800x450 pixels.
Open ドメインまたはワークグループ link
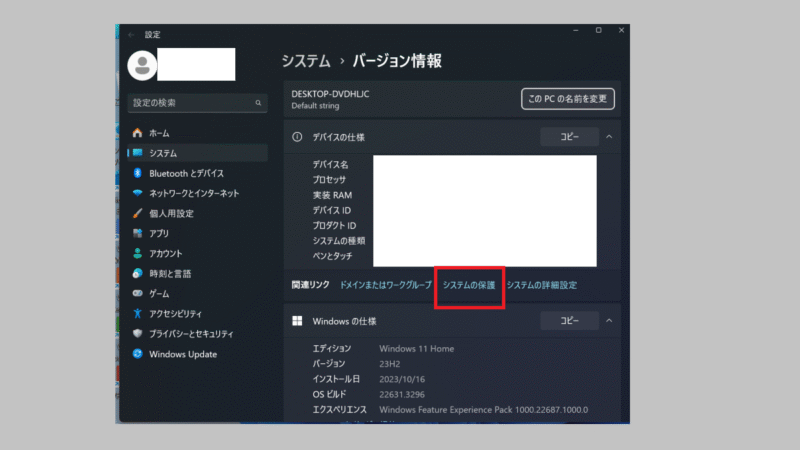[386, 285]
